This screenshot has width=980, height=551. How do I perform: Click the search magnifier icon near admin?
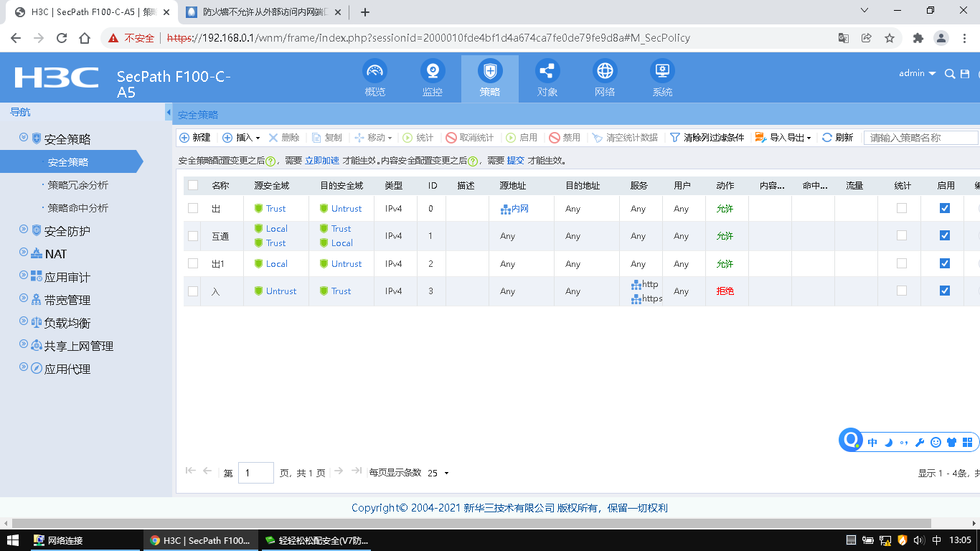(949, 74)
